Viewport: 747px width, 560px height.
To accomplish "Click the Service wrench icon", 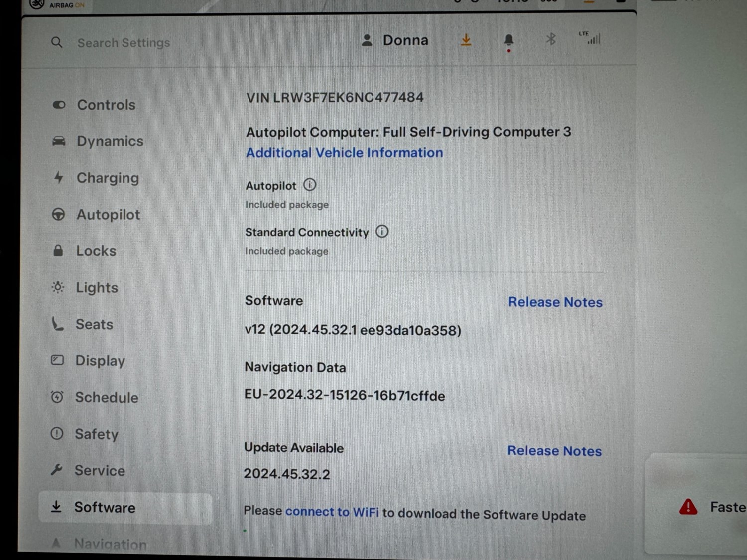I will 57,470.
